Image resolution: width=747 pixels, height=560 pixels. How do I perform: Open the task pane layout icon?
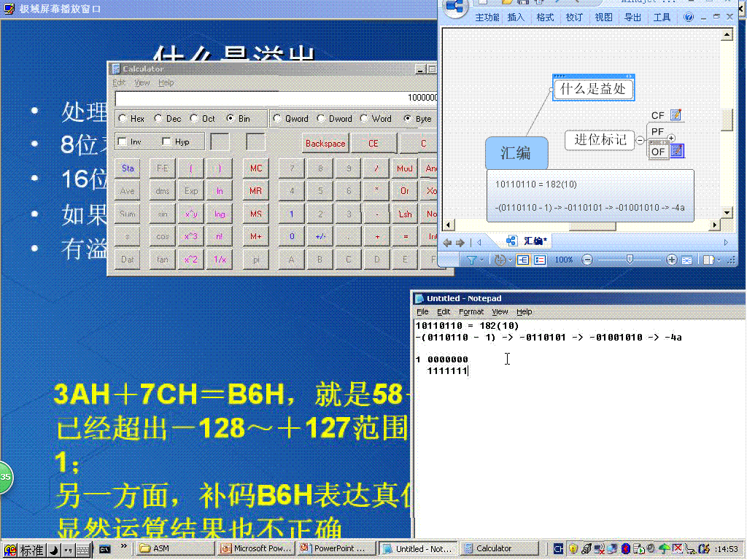click(x=708, y=260)
